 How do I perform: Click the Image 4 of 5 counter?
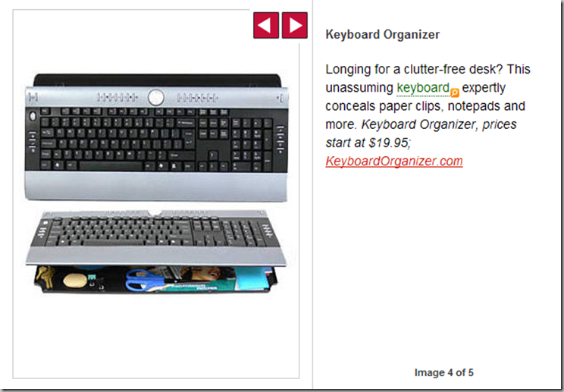pos(444,372)
